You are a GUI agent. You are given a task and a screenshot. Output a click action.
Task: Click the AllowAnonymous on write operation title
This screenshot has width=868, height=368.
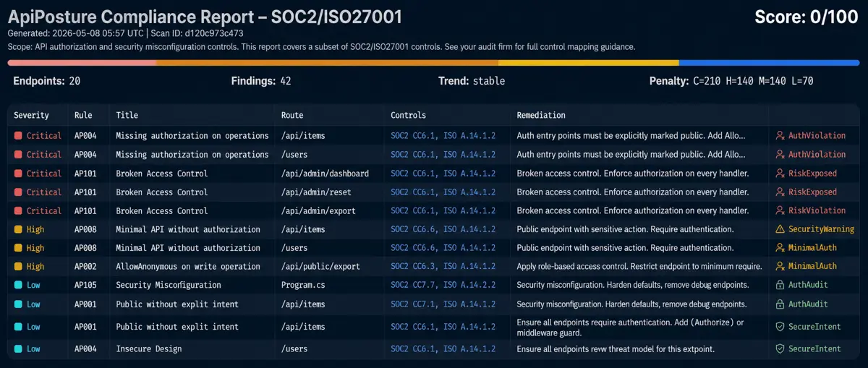[x=190, y=266]
